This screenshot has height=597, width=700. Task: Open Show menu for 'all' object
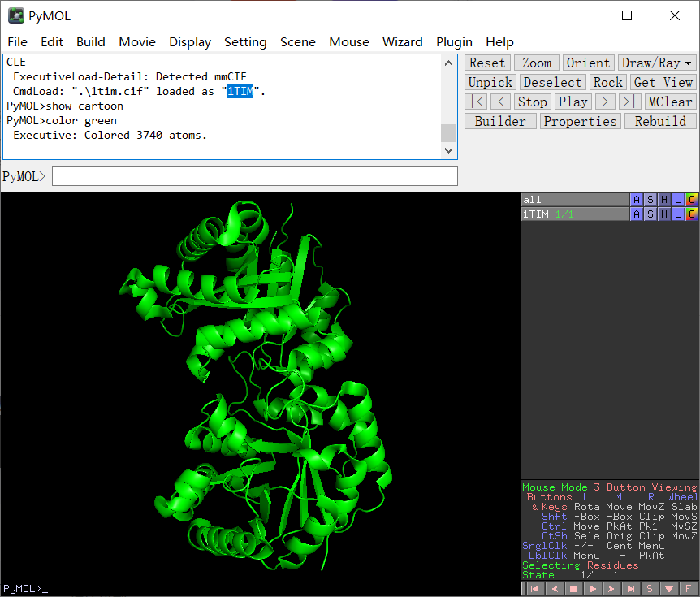(x=650, y=200)
